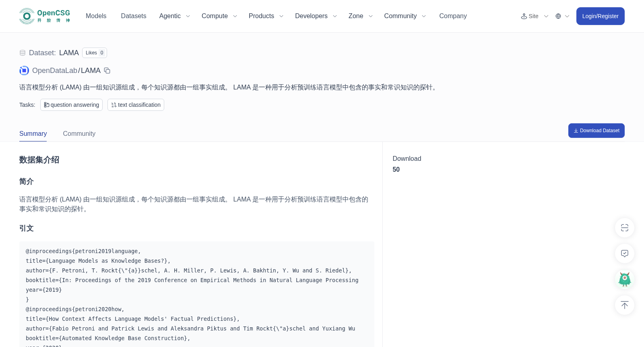644x347 pixels.
Task: Click the citation line @inproceedings{petroni2020how,
Action: pos(75,309)
